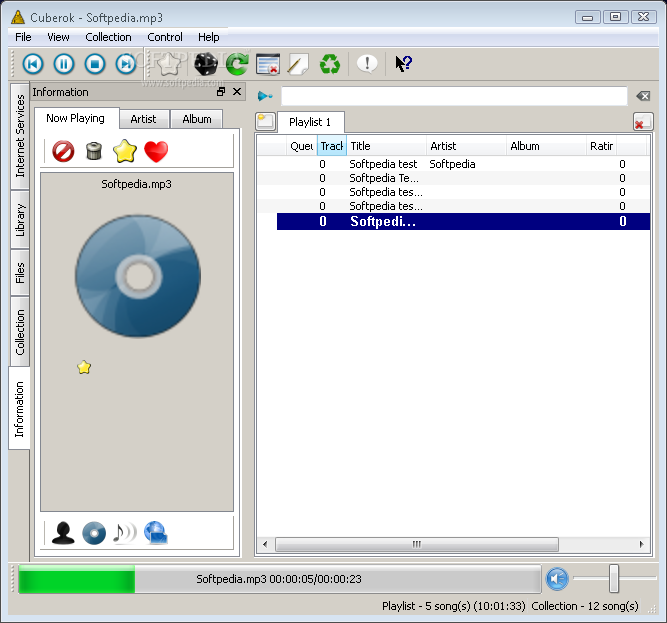This screenshot has width=667, height=623.
Task: Select the 'Softpedia test' playlist row
Action: click(x=454, y=164)
